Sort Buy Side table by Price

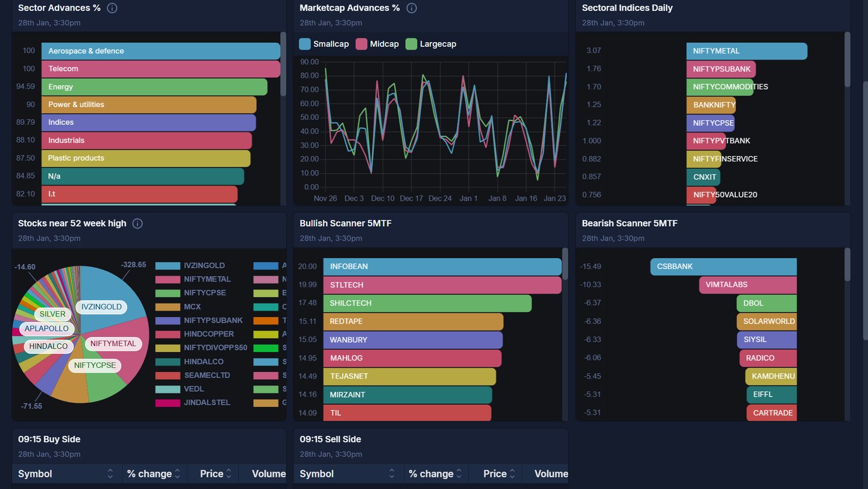tap(213, 474)
